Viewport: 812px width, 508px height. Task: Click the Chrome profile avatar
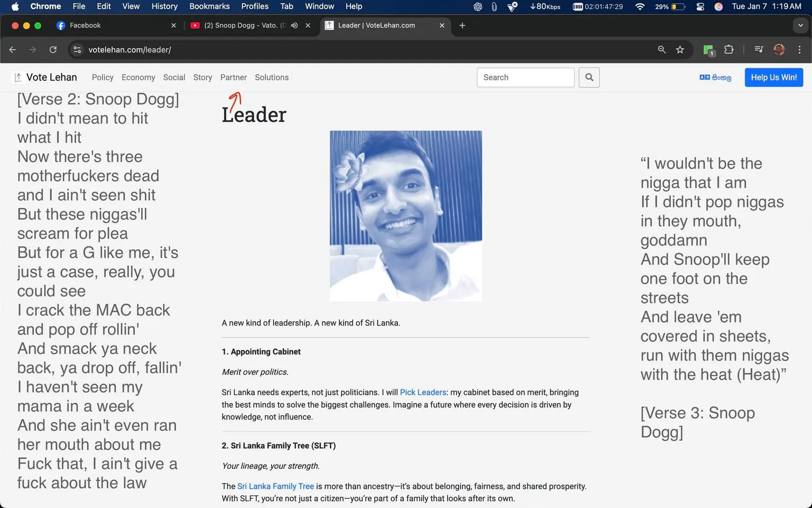[779, 49]
